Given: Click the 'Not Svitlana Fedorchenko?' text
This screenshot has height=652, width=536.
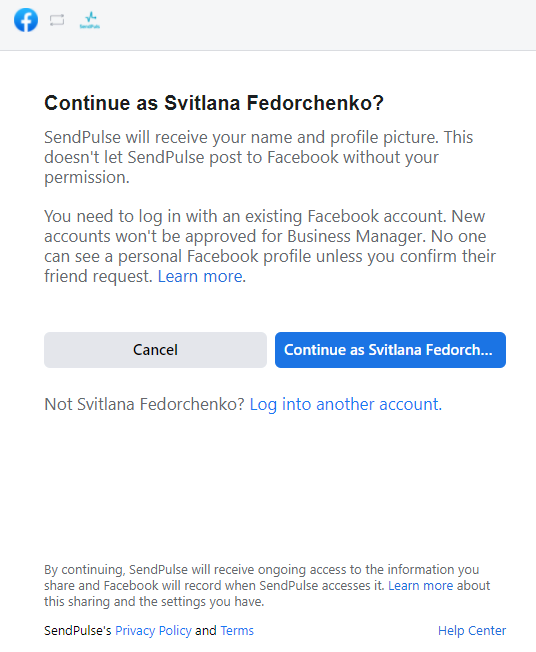Looking at the screenshot, I should click(144, 404).
